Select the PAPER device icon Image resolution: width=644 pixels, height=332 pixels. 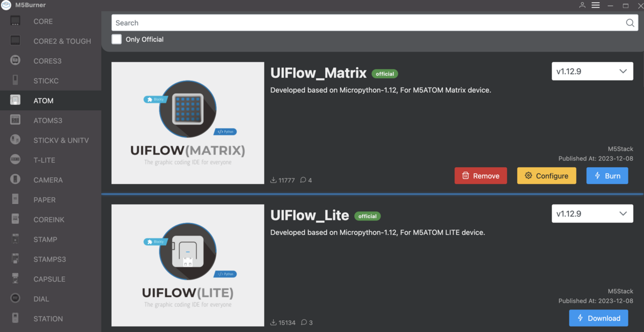coord(16,200)
